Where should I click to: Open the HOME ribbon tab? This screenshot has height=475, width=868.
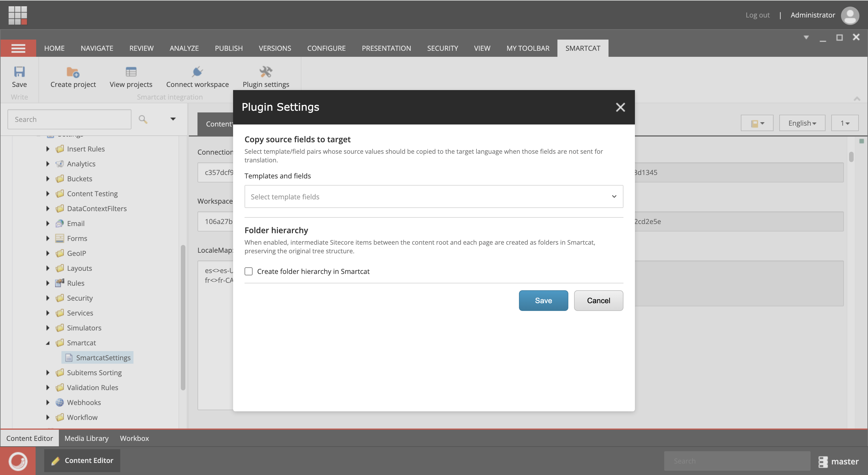tap(54, 48)
